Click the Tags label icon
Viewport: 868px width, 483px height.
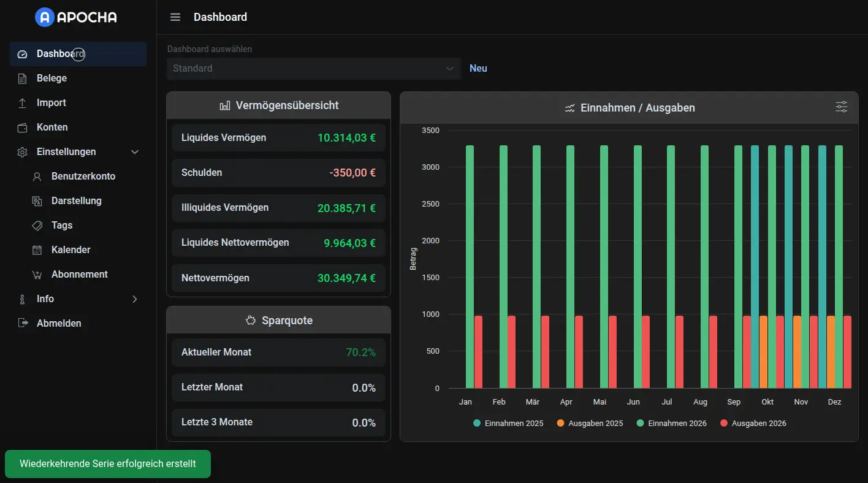coord(37,226)
